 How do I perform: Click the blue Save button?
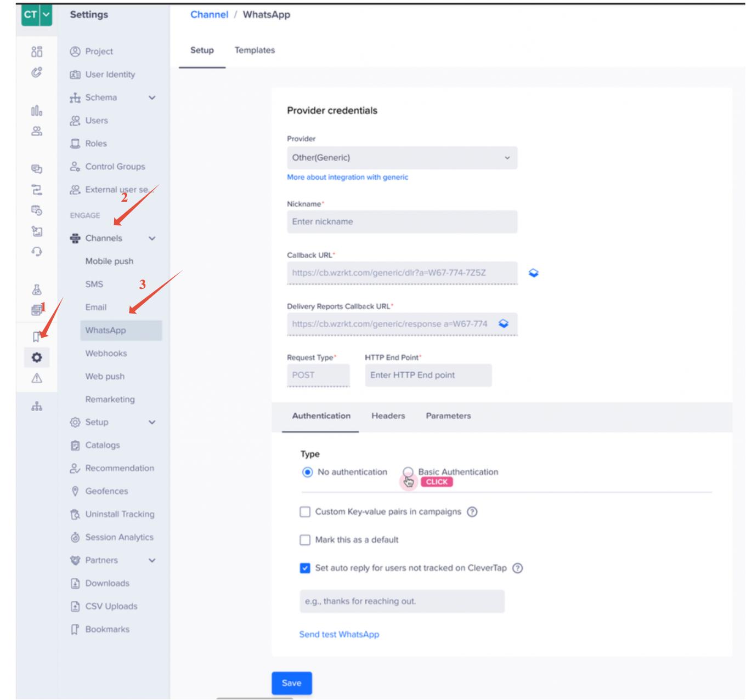coord(292,684)
